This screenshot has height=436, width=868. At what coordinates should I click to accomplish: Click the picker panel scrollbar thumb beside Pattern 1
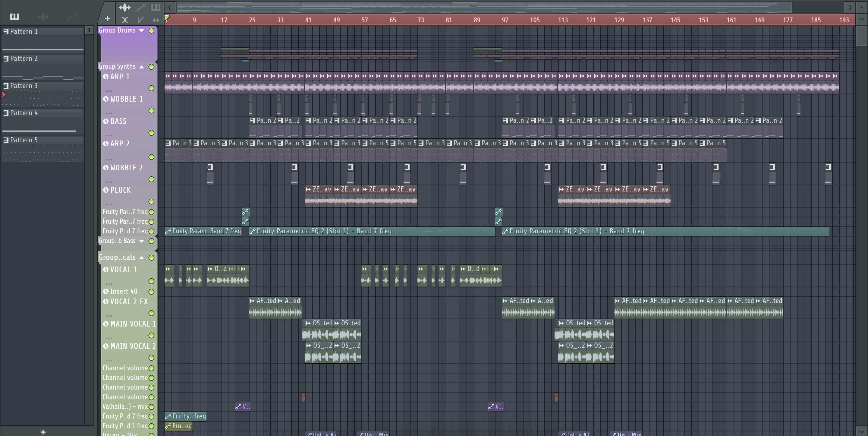(89, 30)
